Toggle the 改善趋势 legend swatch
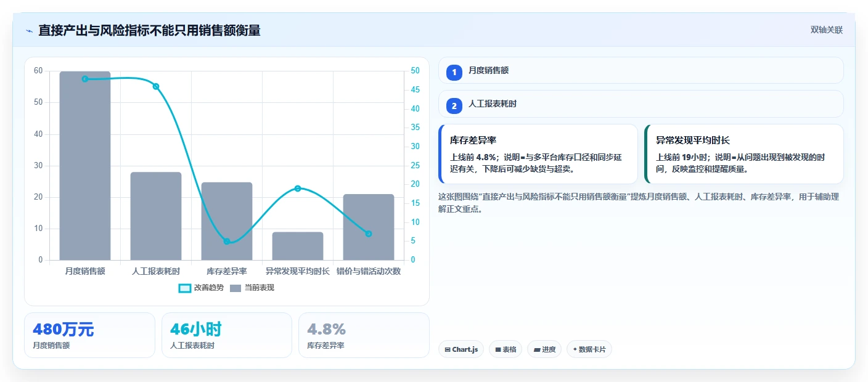The image size is (868, 382). pyautogui.click(x=185, y=288)
